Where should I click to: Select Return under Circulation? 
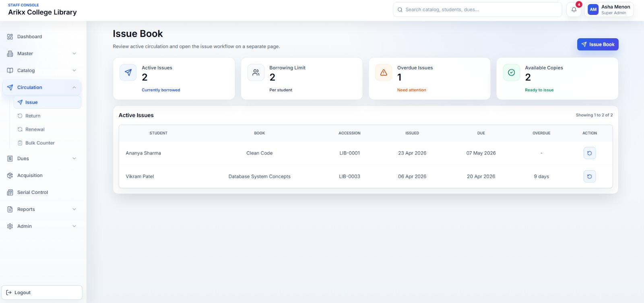tap(33, 116)
